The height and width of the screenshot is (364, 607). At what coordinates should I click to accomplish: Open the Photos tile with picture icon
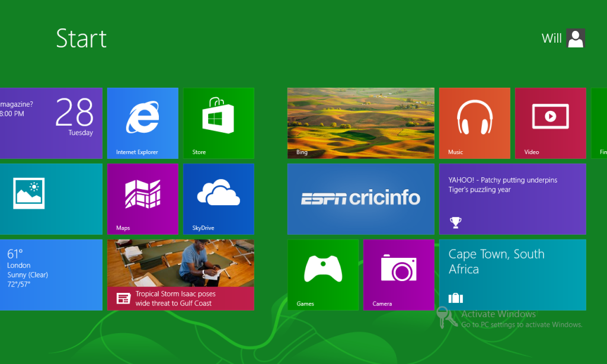[x=51, y=199]
